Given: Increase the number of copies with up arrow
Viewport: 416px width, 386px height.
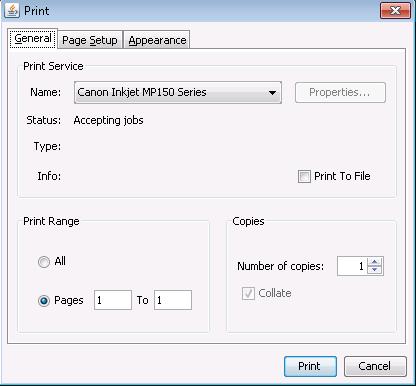Looking at the screenshot, I should [375, 262].
